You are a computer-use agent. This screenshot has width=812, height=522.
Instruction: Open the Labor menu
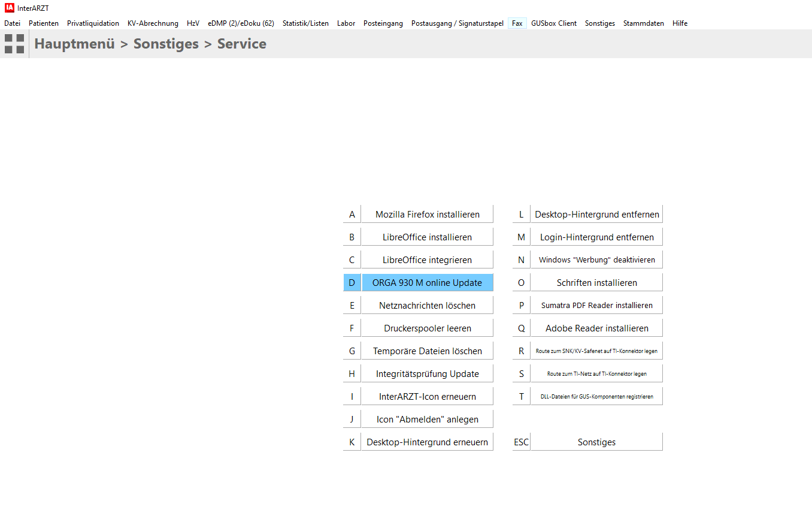346,23
